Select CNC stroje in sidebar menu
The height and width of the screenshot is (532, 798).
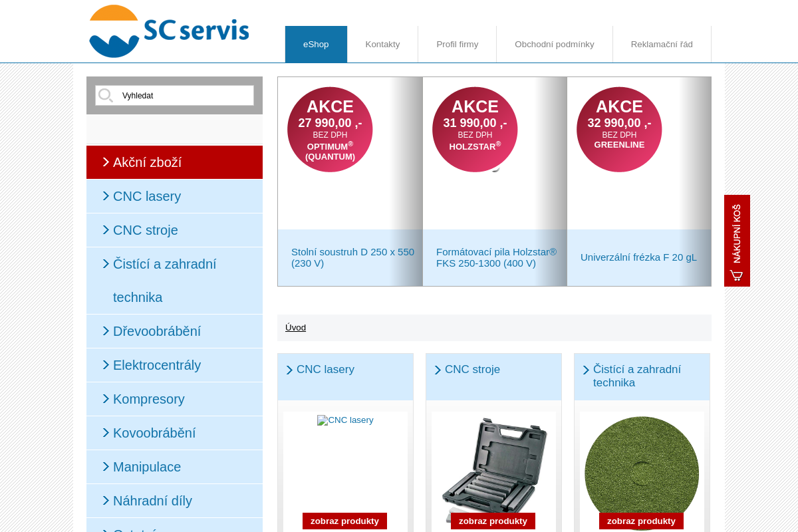tap(174, 230)
